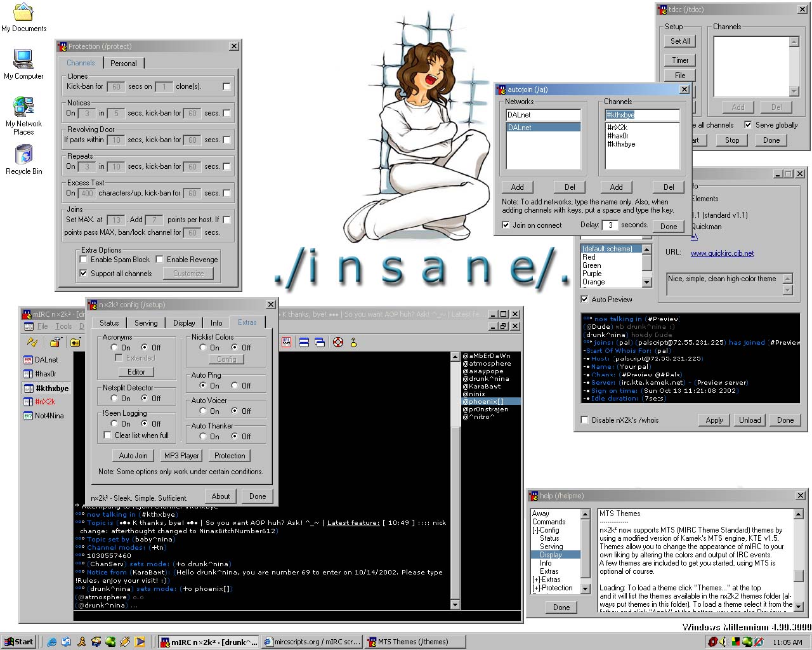The width and height of the screenshot is (812, 650).
Task: Open Info tab in nx2k config
Action: pos(216,322)
